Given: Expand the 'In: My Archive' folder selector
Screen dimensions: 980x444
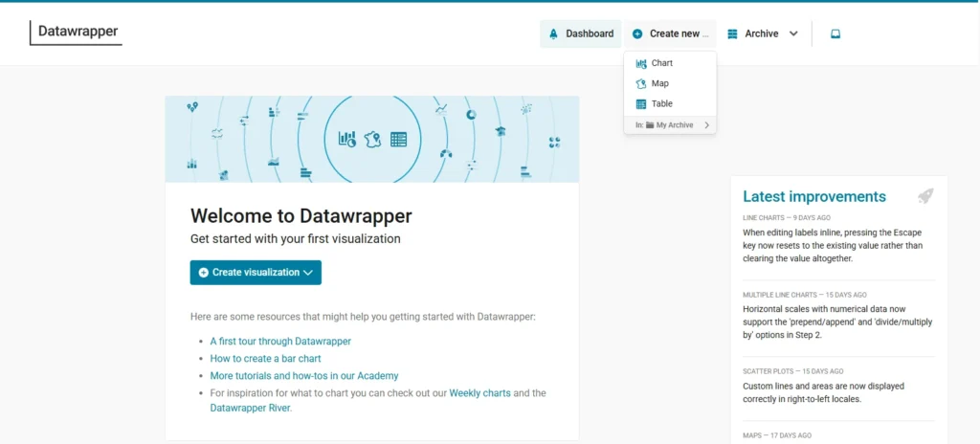Looking at the screenshot, I should coord(670,125).
